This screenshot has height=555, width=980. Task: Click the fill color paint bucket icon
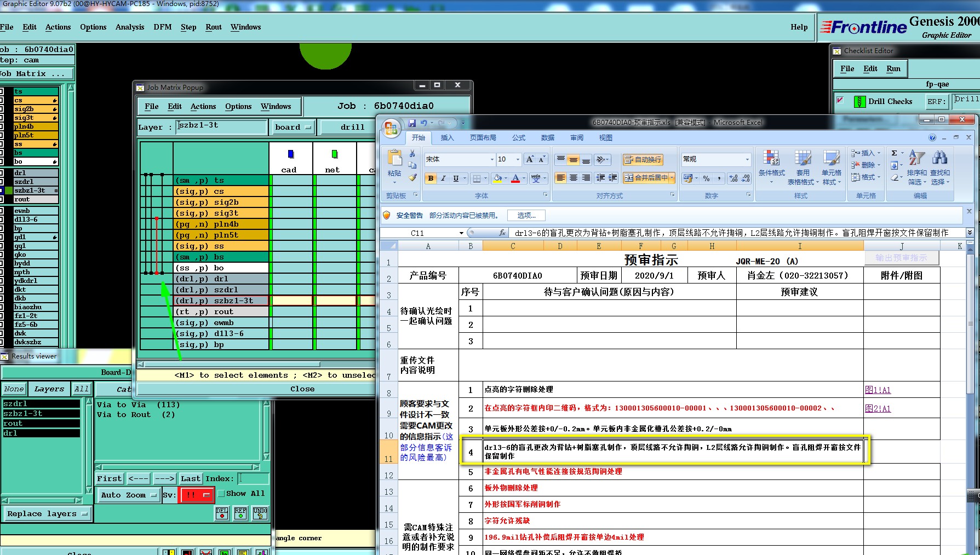(497, 178)
